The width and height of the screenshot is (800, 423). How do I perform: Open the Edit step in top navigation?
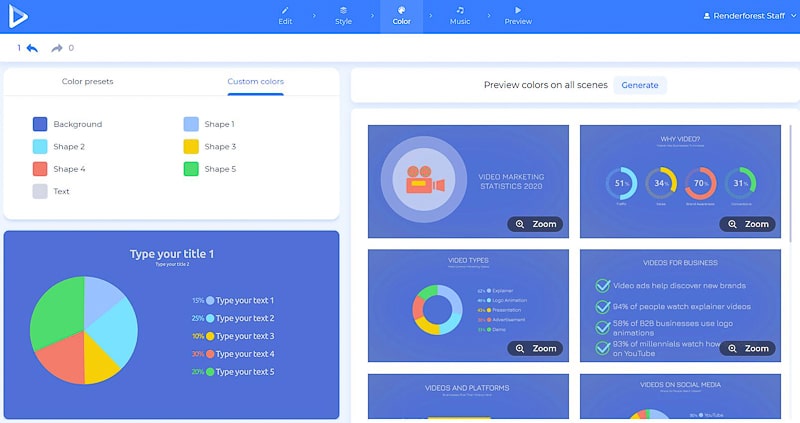pyautogui.click(x=285, y=16)
